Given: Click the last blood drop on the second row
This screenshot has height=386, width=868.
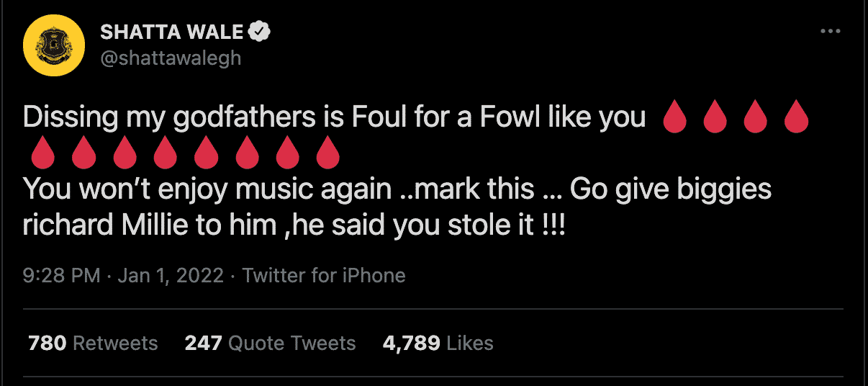Looking at the screenshot, I should click(x=326, y=153).
